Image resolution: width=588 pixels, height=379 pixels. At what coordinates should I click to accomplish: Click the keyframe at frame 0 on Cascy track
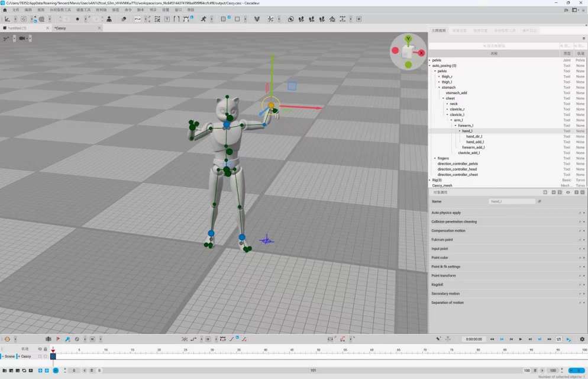click(x=53, y=356)
